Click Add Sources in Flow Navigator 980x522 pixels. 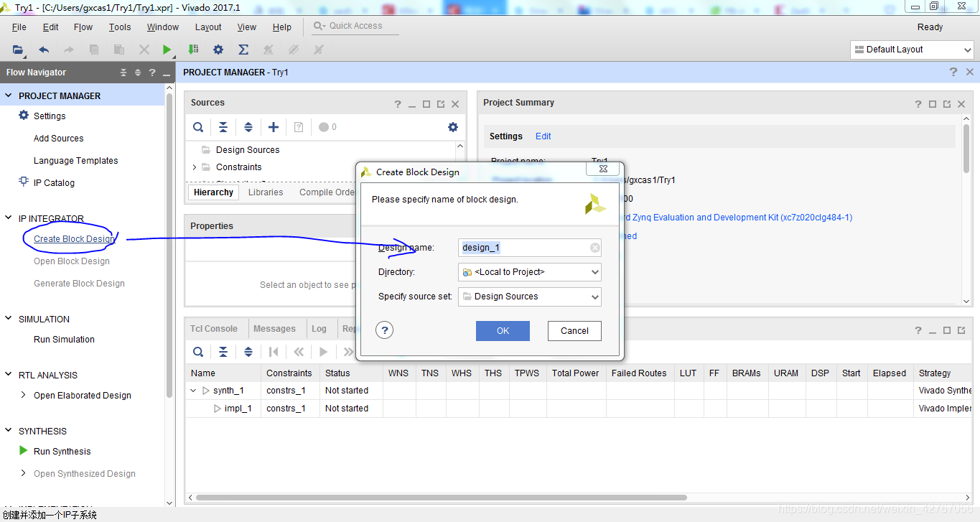pyautogui.click(x=58, y=139)
